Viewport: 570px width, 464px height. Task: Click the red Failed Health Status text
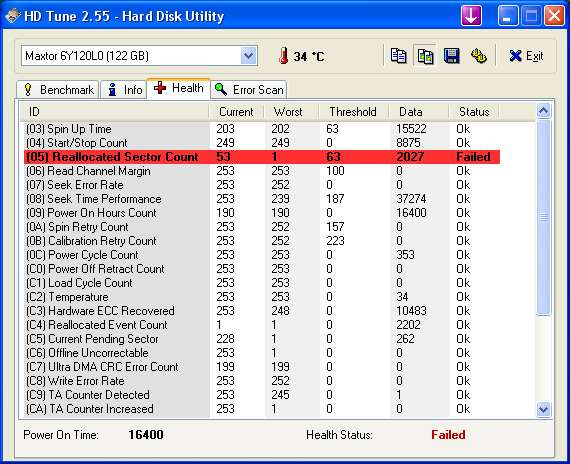click(448, 435)
